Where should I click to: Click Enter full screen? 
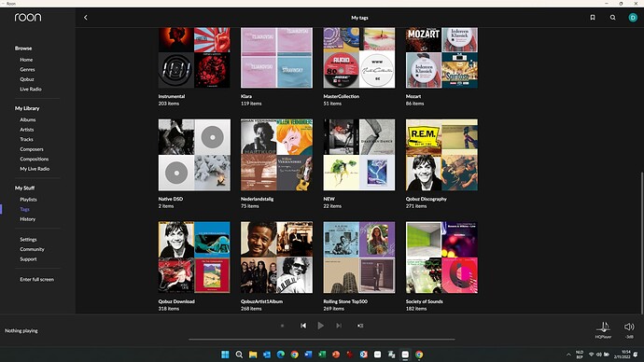click(37, 280)
